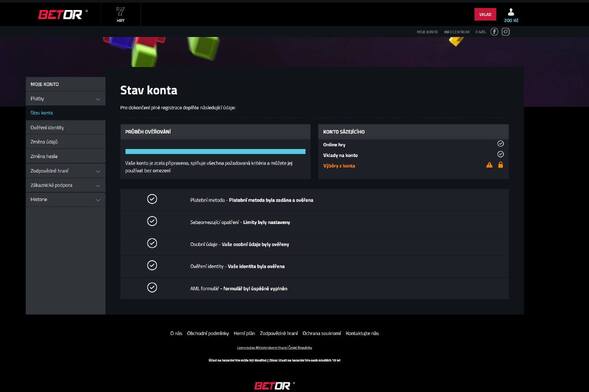Click the Online hry label
The image size is (589, 392).
coord(334,145)
